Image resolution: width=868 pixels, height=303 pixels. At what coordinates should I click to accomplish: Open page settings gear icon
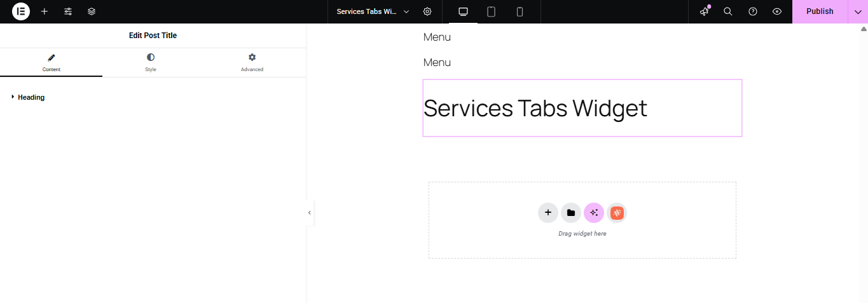click(x=427, y=11)
